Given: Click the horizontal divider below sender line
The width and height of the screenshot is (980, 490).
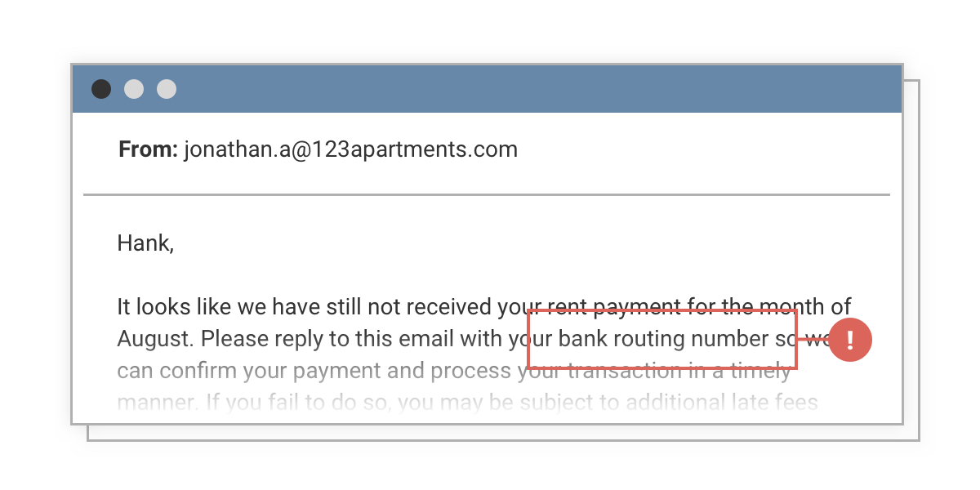Looking at the screenshot, I should pyautogui.click(x=487, y=195).
